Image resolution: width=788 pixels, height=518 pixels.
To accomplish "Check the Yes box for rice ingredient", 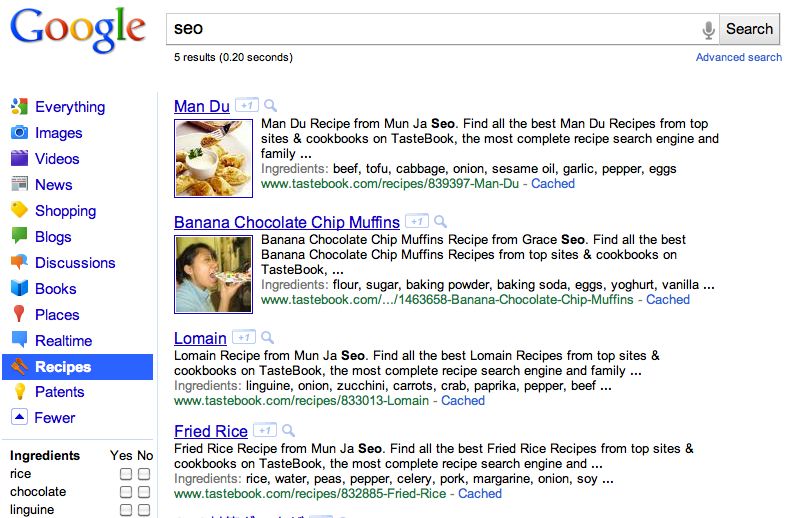I will 126,474.
